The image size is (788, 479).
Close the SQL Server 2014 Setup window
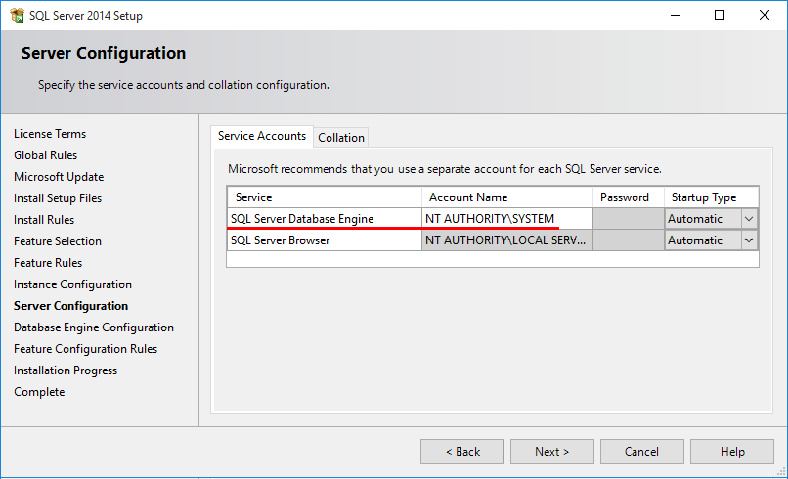pos(764,16)
